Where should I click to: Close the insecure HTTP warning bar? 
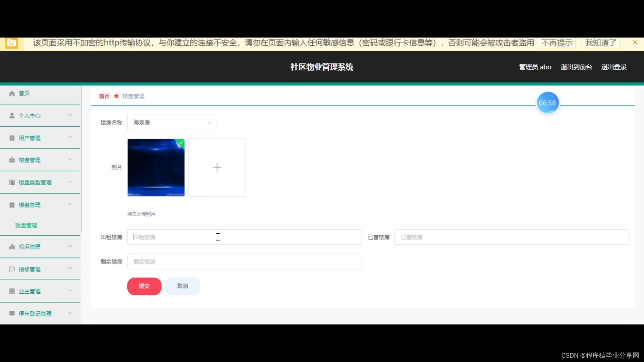click(x=635, y=43)
